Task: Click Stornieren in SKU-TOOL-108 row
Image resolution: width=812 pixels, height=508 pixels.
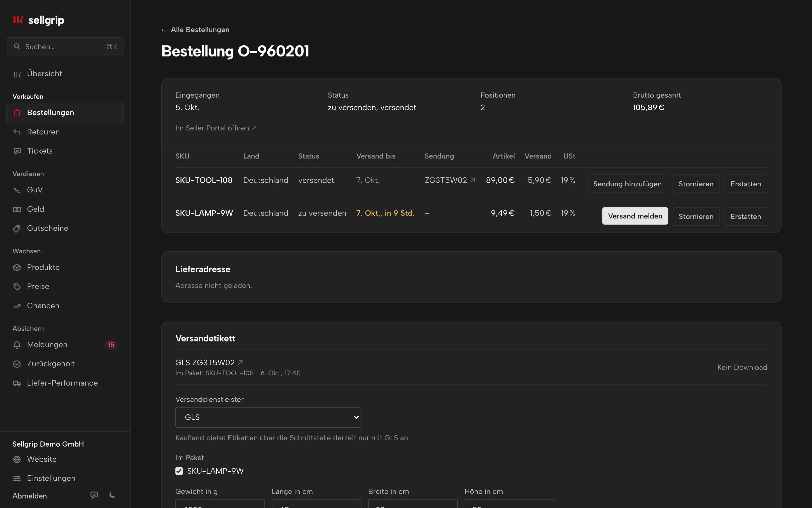Action: pyautogui.click(x=696, y=184)
